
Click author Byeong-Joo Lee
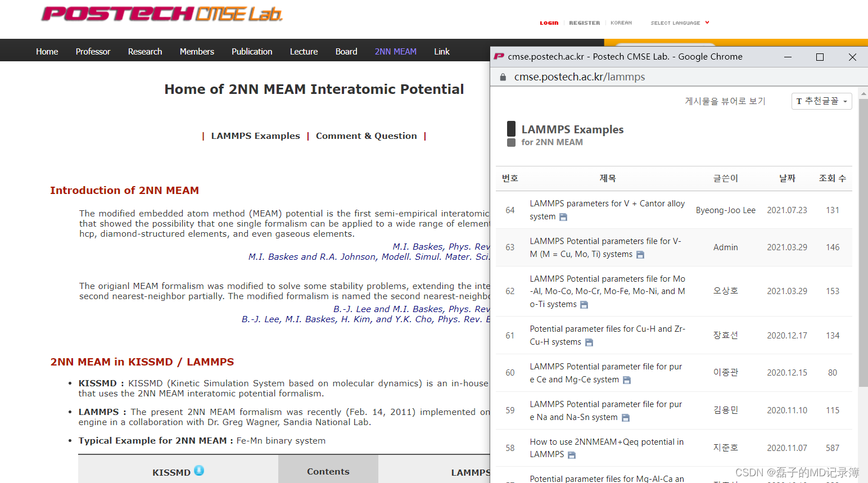pyautogui.click(x=726, y=210)
